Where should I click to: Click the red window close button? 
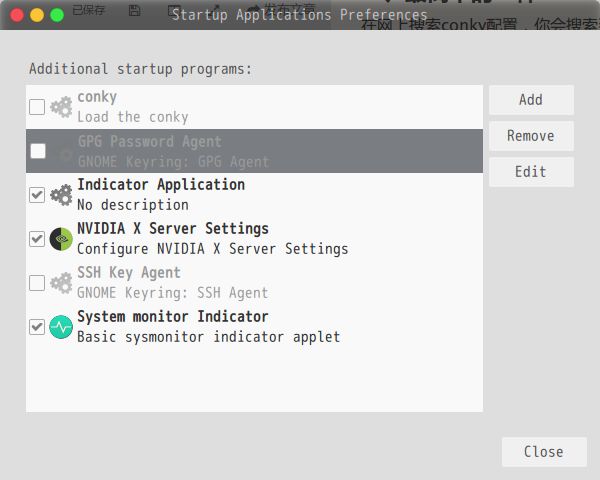click(17, 15)
